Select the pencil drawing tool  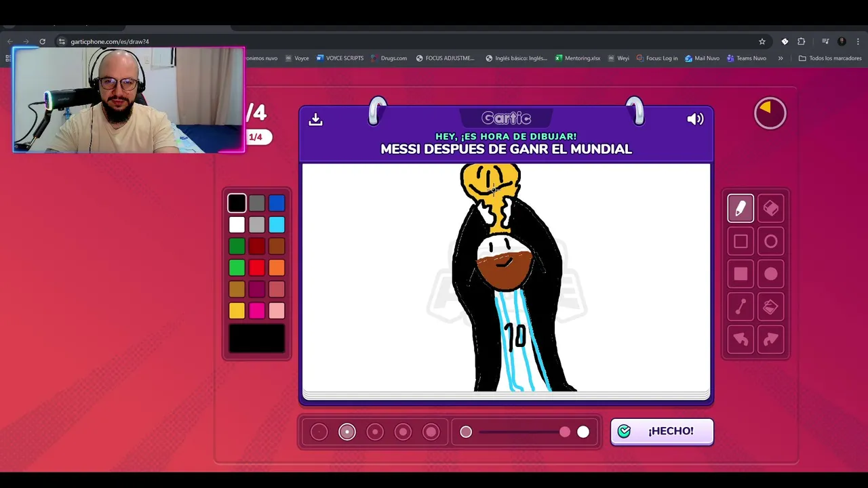click(x=741, y=208)
